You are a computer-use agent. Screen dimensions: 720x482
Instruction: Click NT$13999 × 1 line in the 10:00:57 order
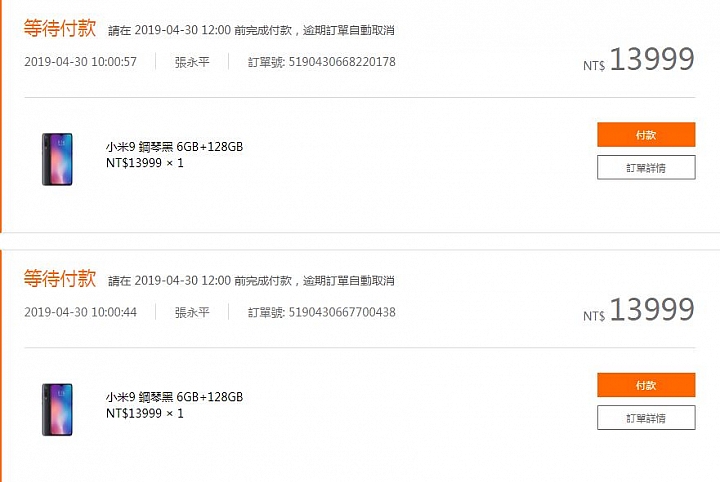coord(145,163)
